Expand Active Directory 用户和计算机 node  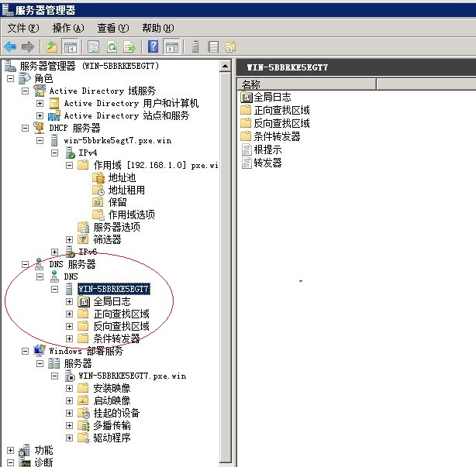click(x=40, y=103)
